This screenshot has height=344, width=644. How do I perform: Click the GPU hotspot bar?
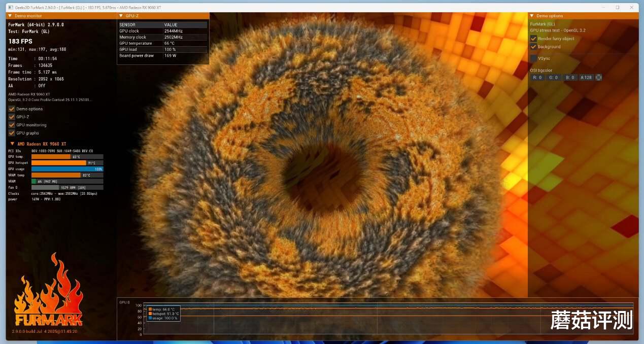coord(67,163)
